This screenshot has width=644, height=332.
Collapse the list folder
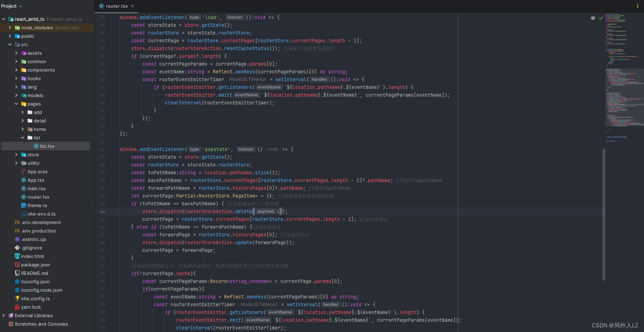click(23, 138)
